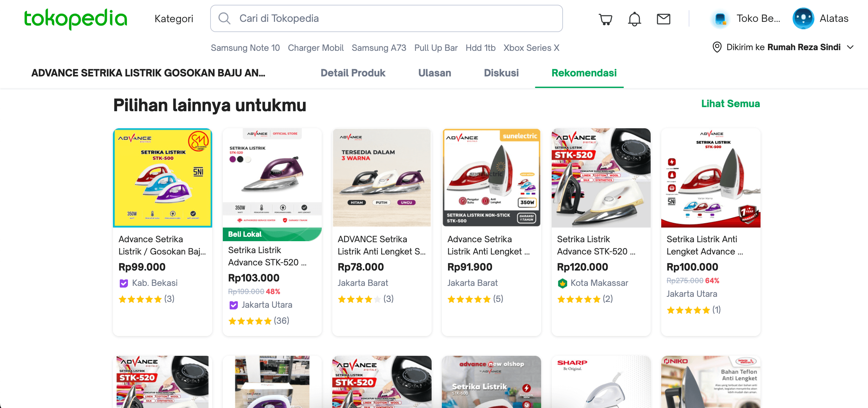Open the Rp78.000 ADVANCE Setrika product image

click(382, 178)
